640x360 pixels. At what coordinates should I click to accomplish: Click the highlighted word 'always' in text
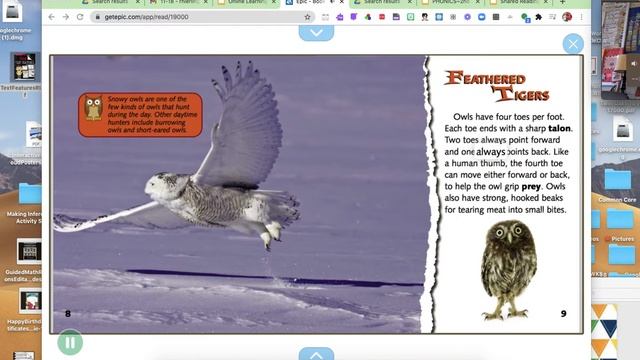click(491, 152)
